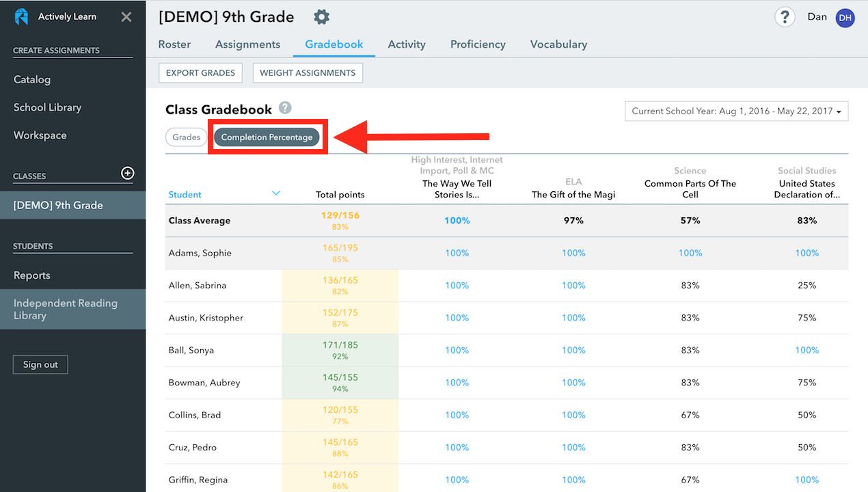Open the help question mark icon
This screenshot has width=868, height=492.
[x=785, y=17]
